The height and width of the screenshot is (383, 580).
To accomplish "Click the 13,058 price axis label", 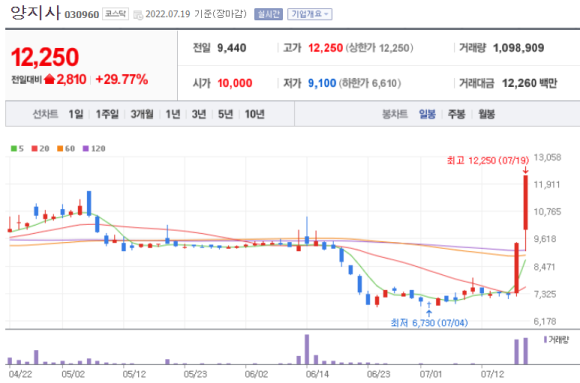I will coord(547,158).
